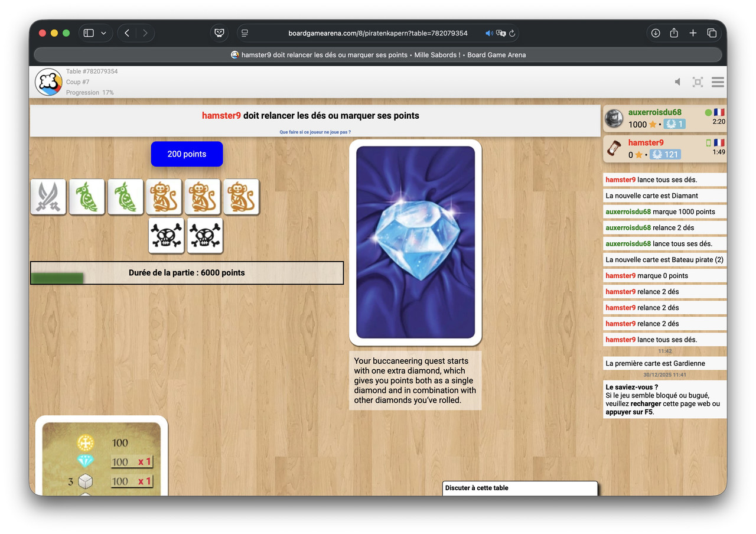Click log entry 'hamster9 marque 0 points'
Screen dimensions: 756x534
(x=664, y=275)
